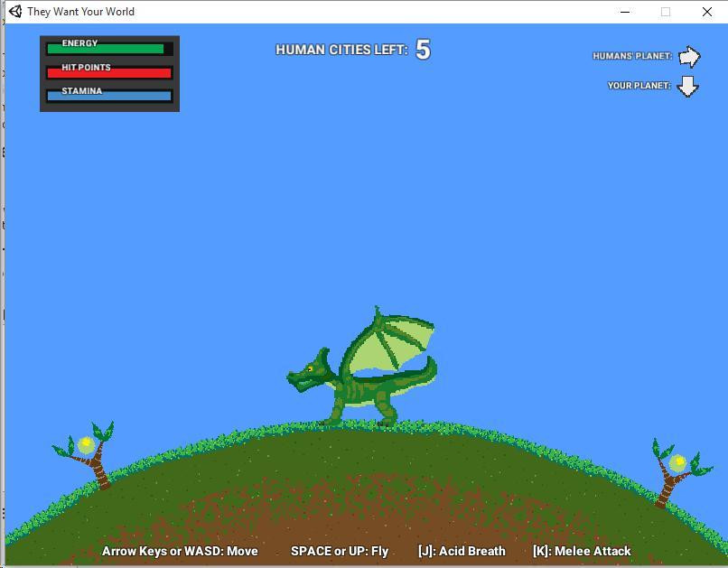Minimize the They Want Your World window

[625, 12]
